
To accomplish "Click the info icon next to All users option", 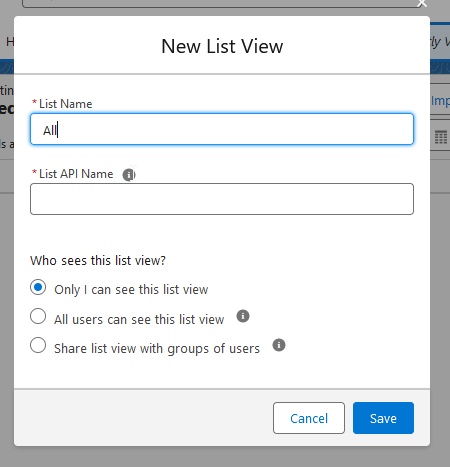I will (243, 316).
